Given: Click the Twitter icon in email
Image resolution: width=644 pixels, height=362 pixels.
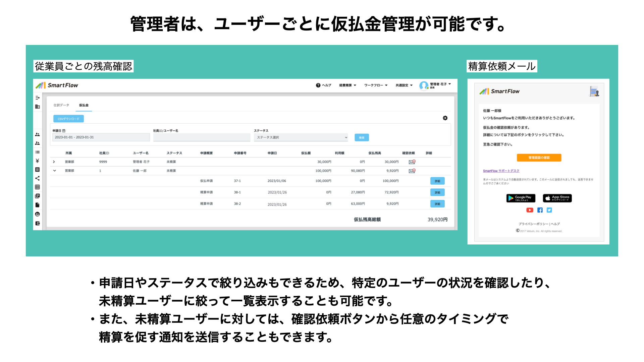Looking at the screenshot, I should (549, 210).
